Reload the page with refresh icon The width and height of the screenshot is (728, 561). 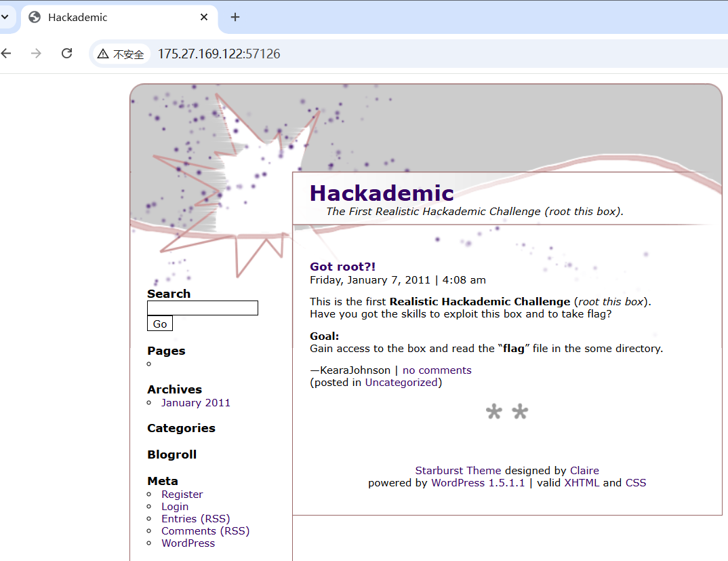coord(66,54)
